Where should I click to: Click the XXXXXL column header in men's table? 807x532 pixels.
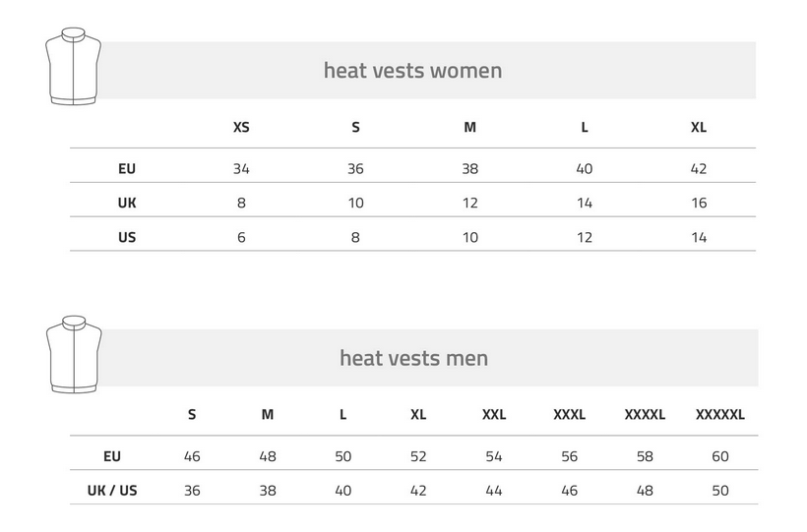pos(720,415)
